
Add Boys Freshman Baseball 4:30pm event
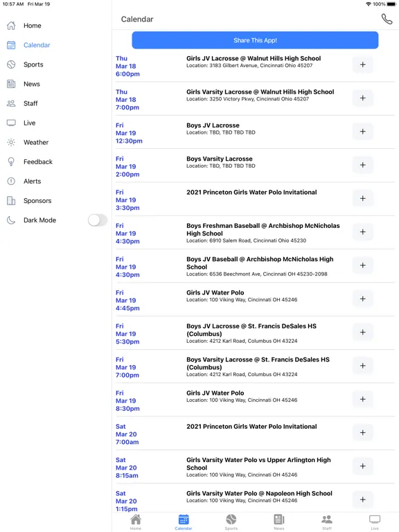coord(363,232)
